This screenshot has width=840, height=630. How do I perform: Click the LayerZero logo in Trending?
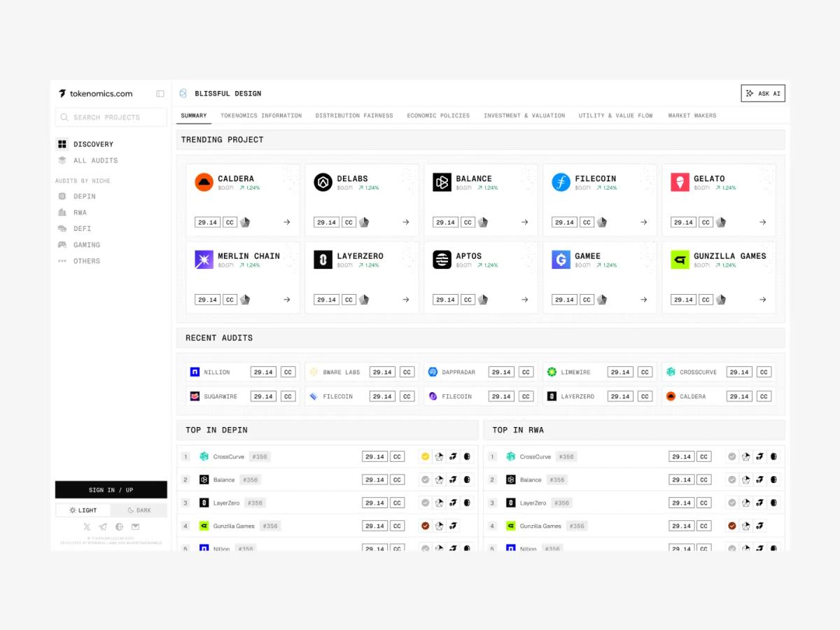(323, 260)
